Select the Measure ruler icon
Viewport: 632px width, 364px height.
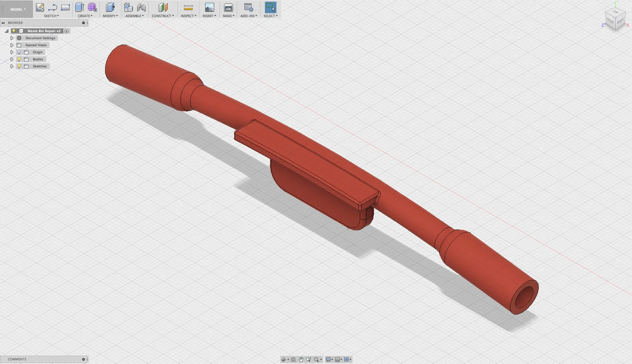(188, 8)
